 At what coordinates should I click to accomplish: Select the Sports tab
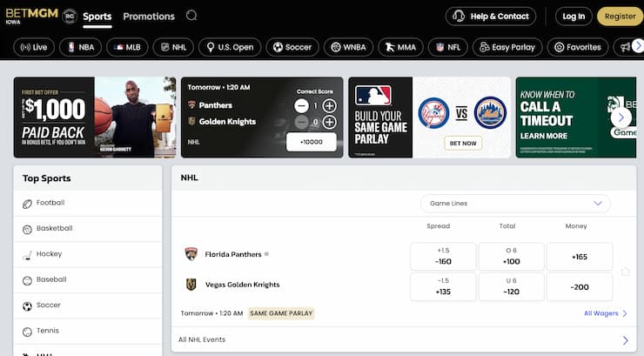coord(97,17)
